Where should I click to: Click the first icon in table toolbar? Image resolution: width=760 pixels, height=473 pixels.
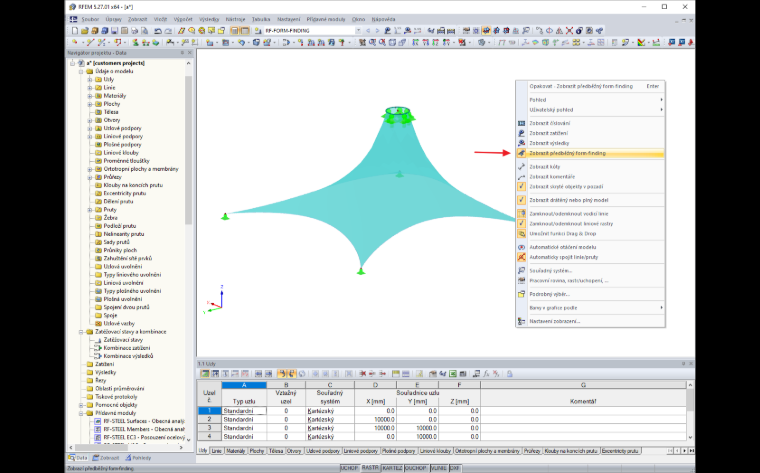205,374
